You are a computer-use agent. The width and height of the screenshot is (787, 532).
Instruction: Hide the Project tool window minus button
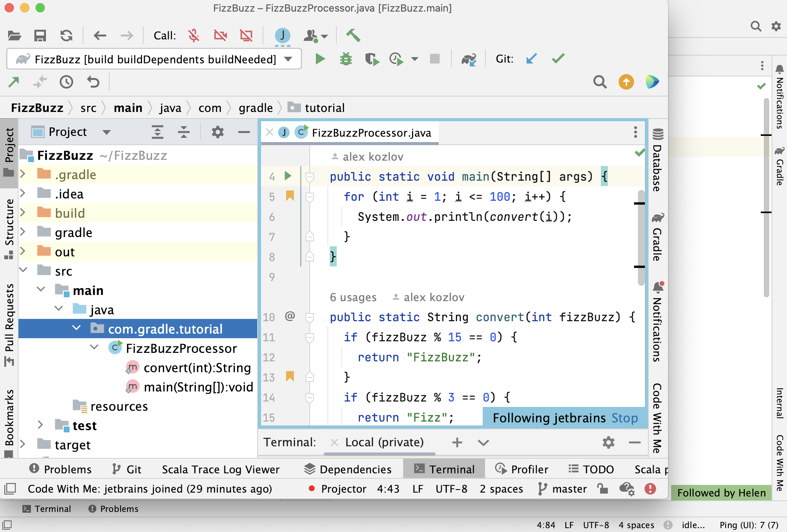pyautogui.click(x=244, y=132)
